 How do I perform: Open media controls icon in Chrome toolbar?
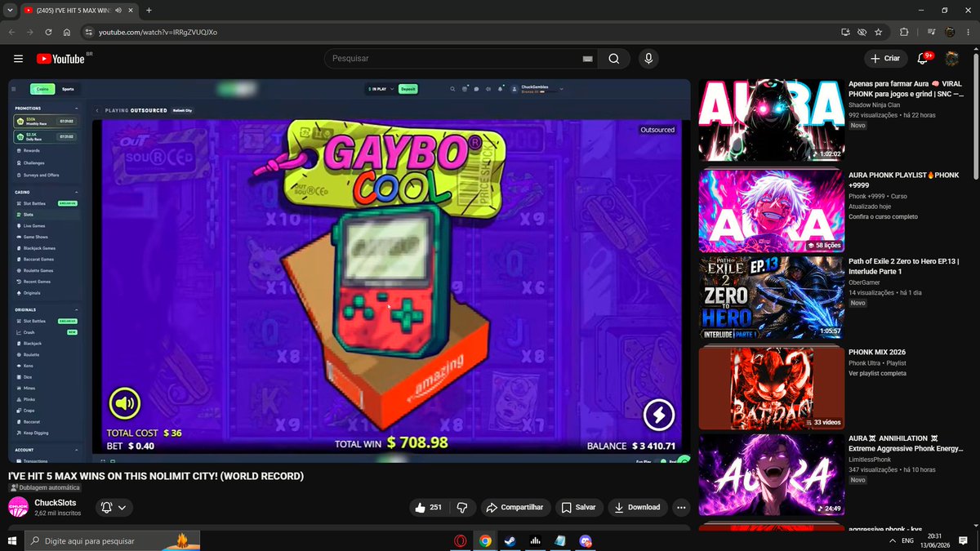point(932,33)
